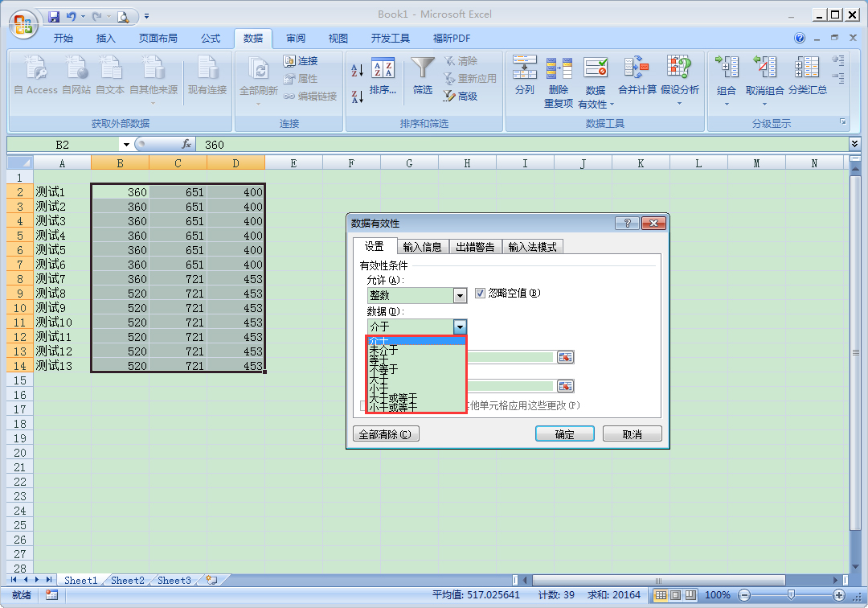Open the 筛选 (Filter) tool
Viewport: 868px width, 608px height.
tap(421, 75)
